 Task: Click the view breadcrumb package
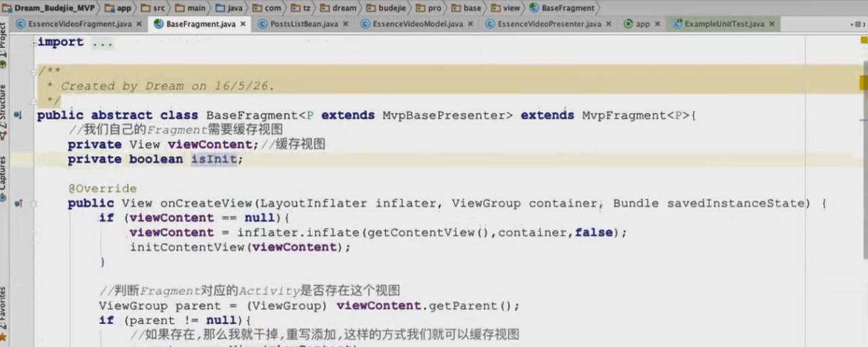(x=505, y=8)
